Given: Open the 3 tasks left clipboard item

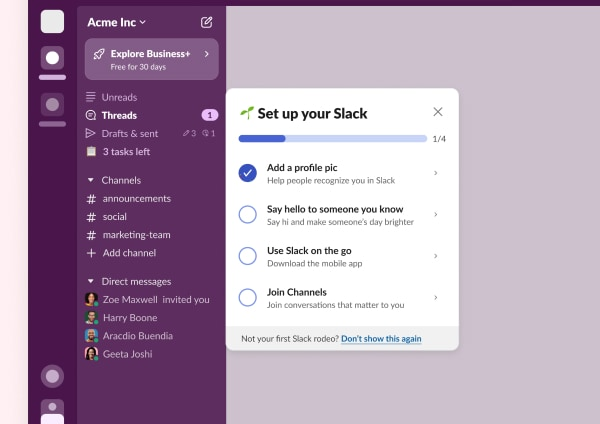Looking at the screenshot, I should pos(91,152).
